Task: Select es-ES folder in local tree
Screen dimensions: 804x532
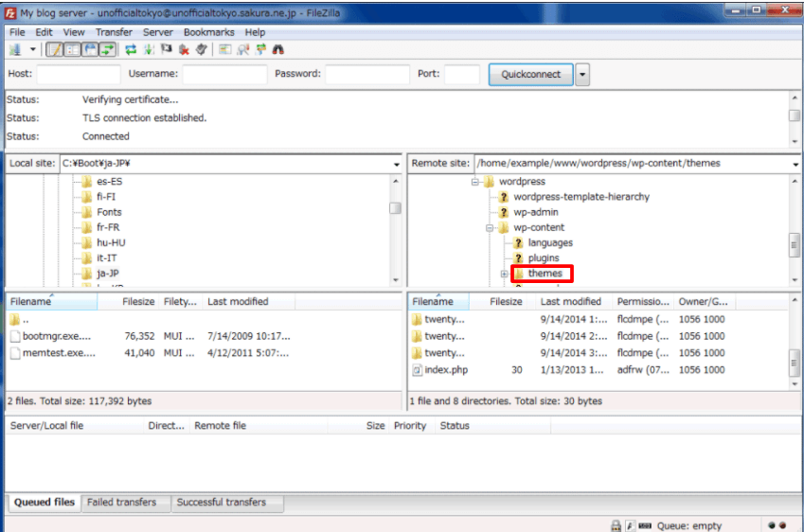Action: click(109, 182)
